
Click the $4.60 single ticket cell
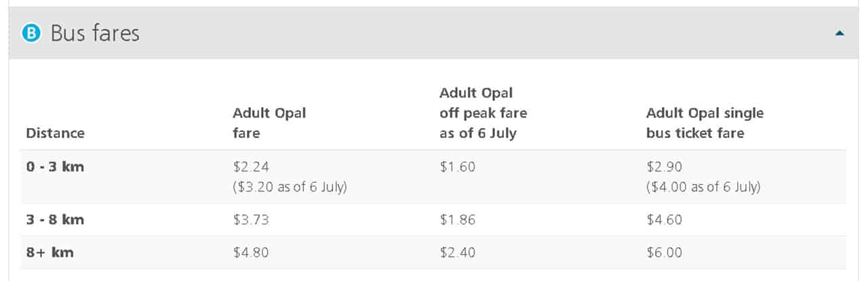pos(664,219)
